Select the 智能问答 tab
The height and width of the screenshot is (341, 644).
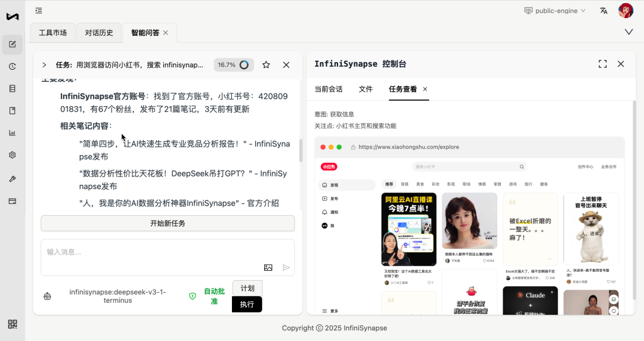[x=145, y=33]
